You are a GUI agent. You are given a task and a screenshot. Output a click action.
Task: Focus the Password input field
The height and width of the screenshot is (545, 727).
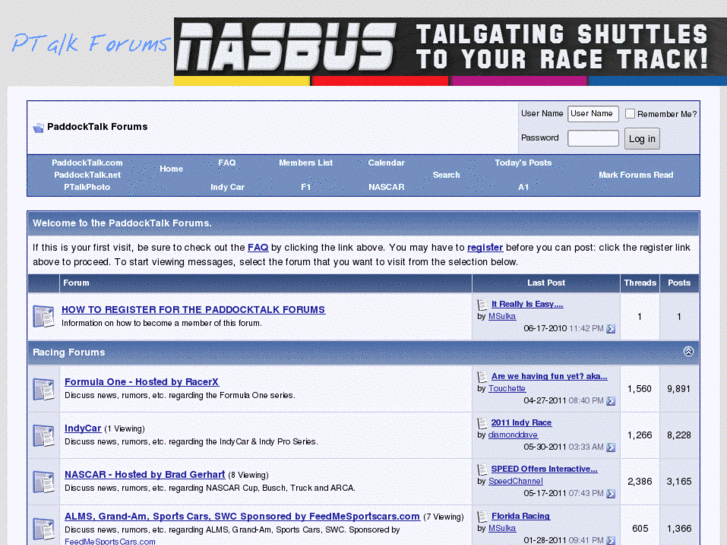[593, 138]
